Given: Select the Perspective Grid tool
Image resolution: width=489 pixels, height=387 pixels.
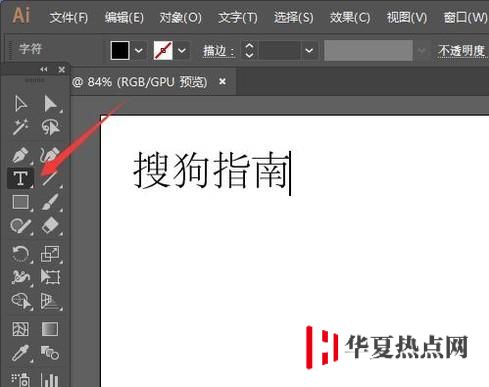Looking at the screenshot, I should point(51,301).
